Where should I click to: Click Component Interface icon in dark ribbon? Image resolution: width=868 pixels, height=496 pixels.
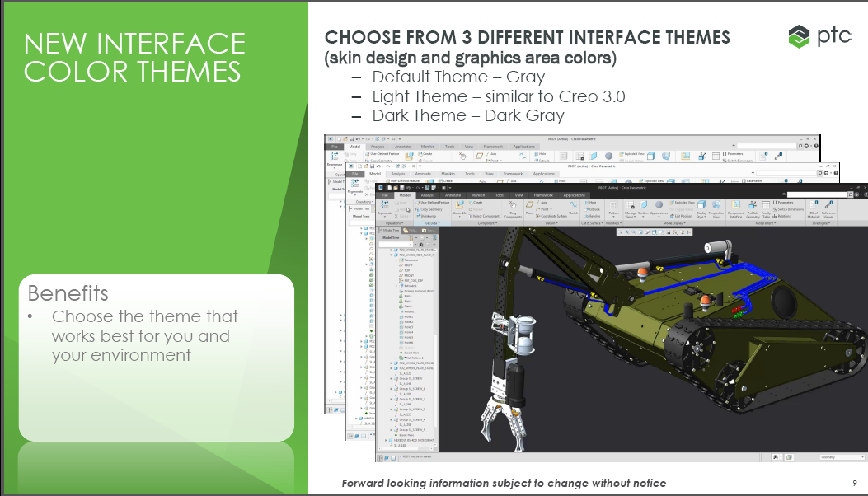click(x=735, y=205)
